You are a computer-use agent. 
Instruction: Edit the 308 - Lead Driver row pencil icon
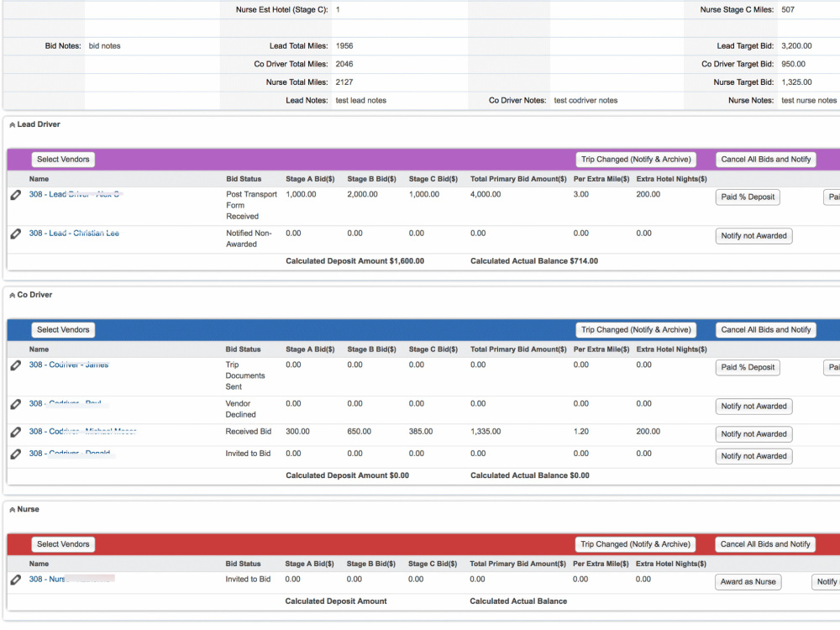point(16,195)
